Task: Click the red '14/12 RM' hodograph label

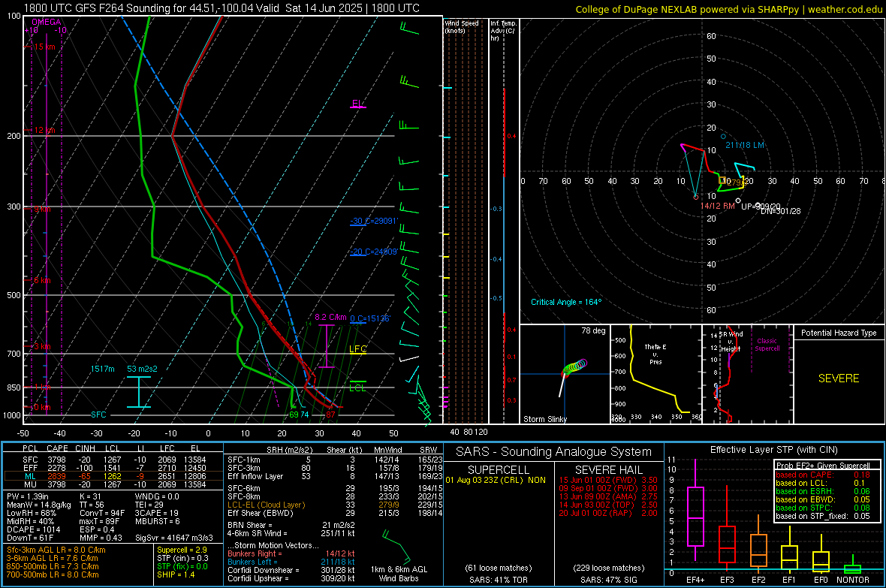Action: tap(718, 206)
